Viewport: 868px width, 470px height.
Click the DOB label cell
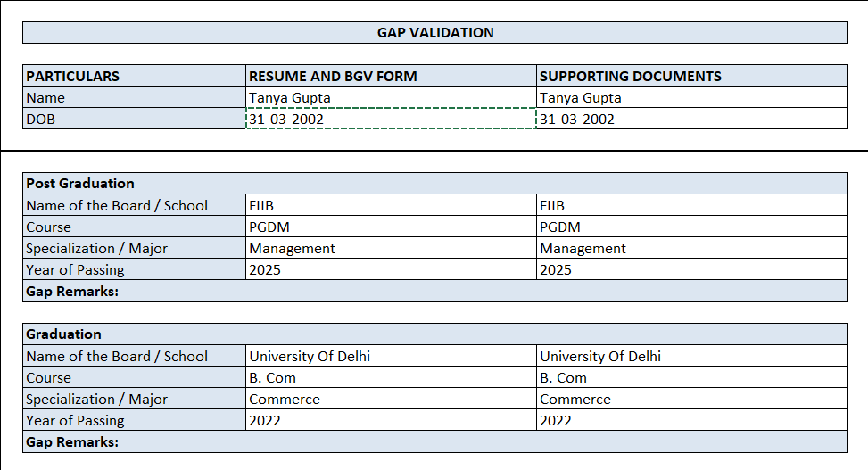[x=134, y=120]
